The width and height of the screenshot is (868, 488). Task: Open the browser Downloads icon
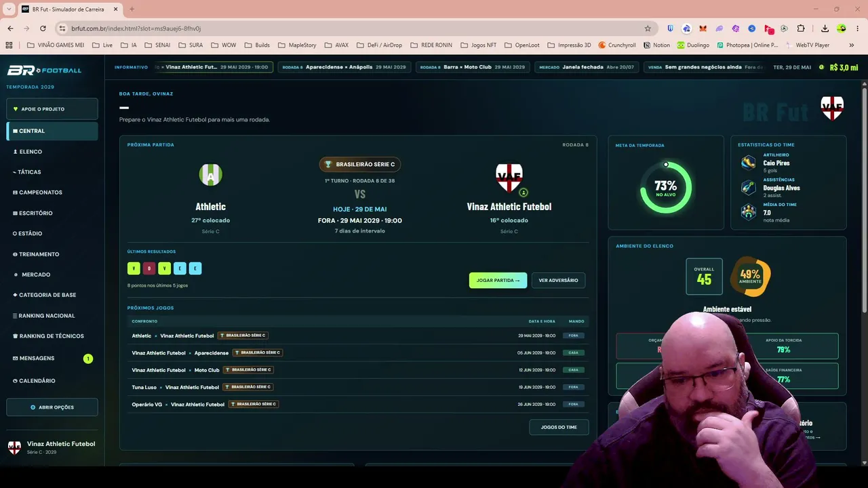tap(825, 28)
